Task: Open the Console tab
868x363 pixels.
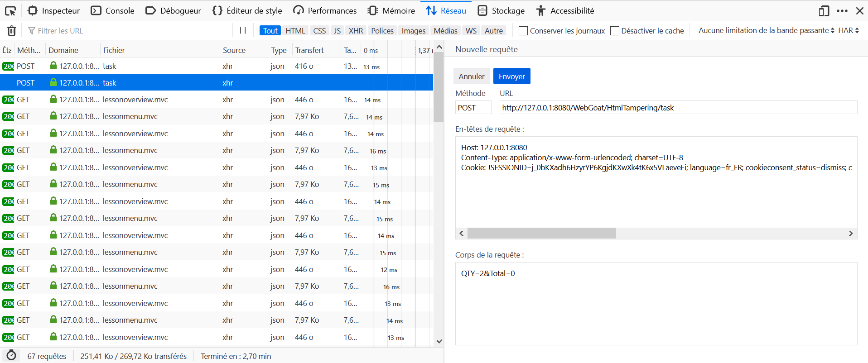Action: click(113, 10)
